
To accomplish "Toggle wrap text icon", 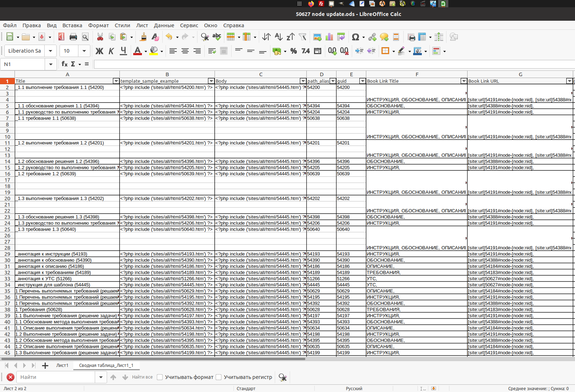I will 212,51.
